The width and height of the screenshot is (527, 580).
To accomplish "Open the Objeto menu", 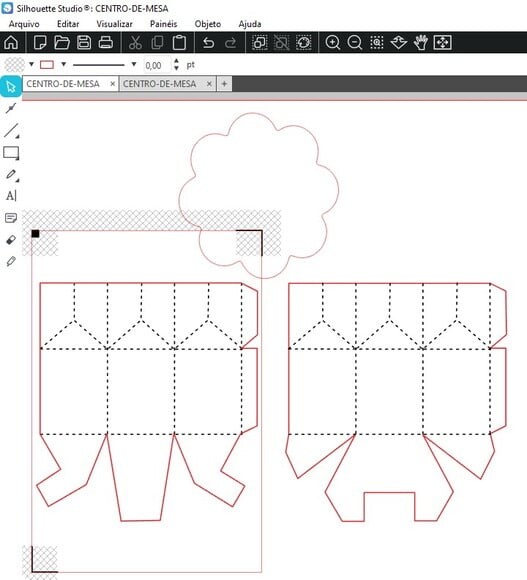I will coord(208,24).
